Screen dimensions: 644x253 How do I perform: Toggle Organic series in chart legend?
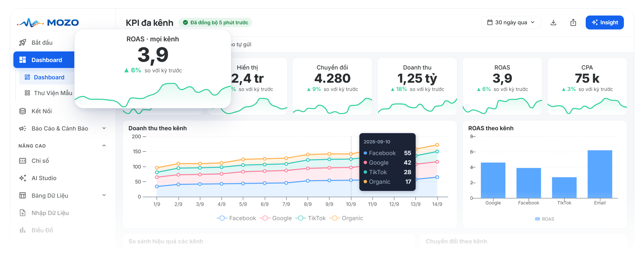346,218
